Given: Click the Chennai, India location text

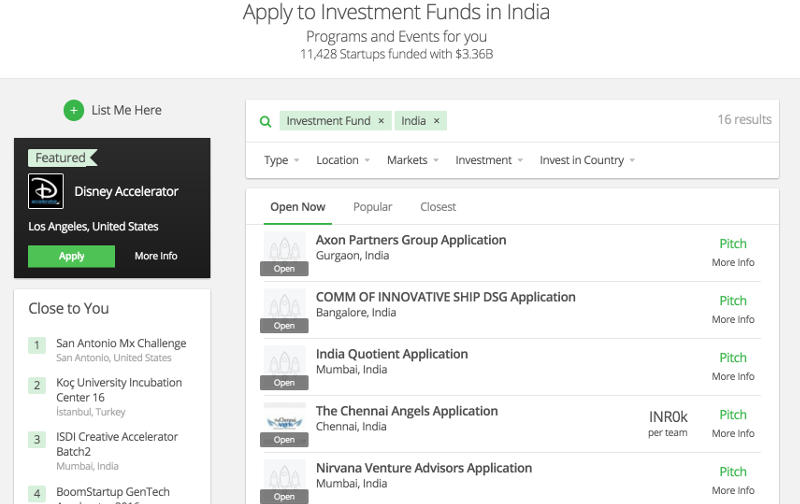Looking at the screenshot, I should coord(351,426).
